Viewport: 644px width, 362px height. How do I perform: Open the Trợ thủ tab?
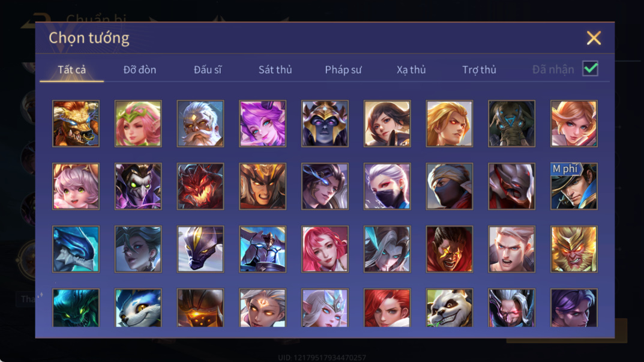click(480, 70)
